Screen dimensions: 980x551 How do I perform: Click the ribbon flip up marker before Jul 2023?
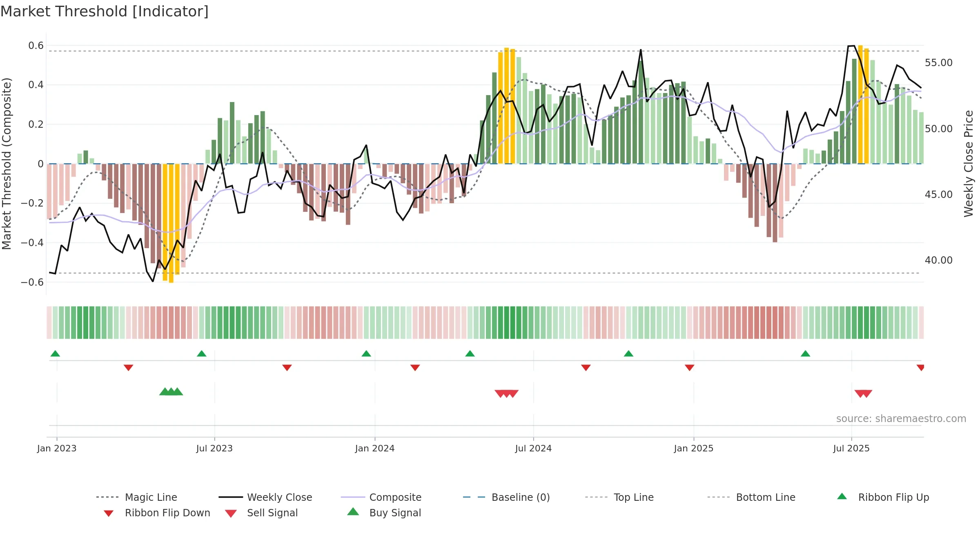[x=202, y=353]
